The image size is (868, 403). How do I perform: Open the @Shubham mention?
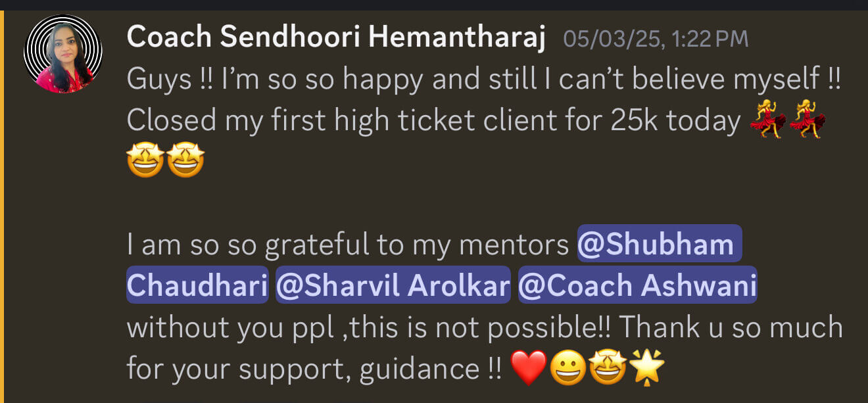click(659, 244)
